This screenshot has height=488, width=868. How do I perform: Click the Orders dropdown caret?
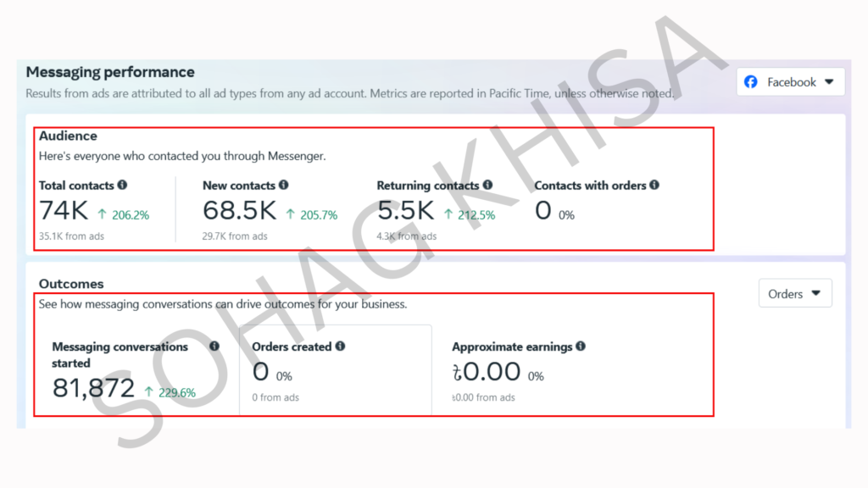coord(816,293)
